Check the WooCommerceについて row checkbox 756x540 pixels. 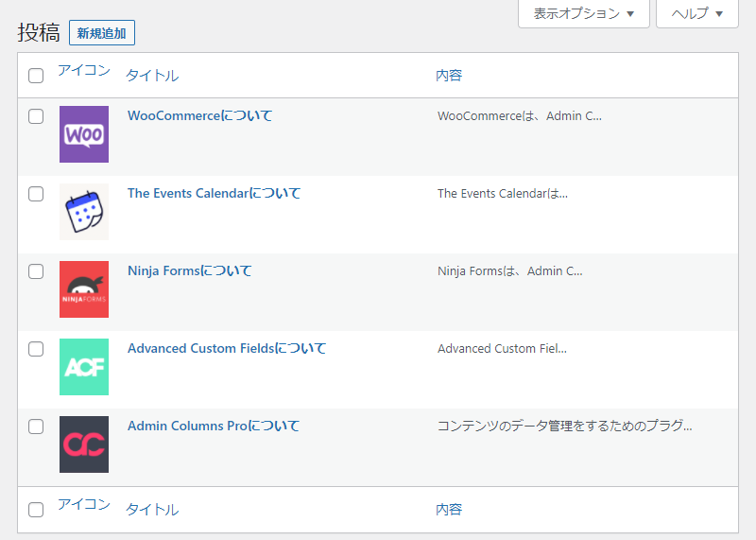(x=36, y=116)
